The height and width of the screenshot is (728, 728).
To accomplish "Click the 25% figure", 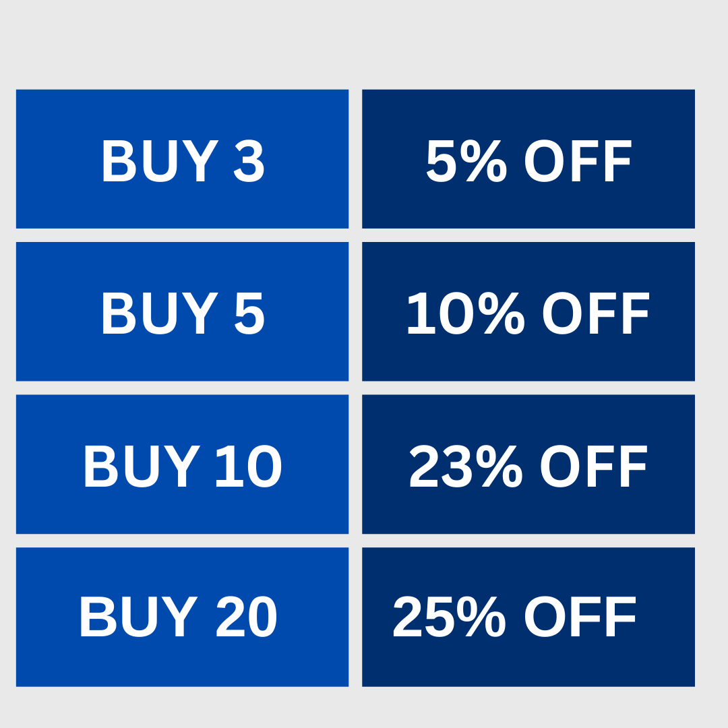I will [450, 616].
